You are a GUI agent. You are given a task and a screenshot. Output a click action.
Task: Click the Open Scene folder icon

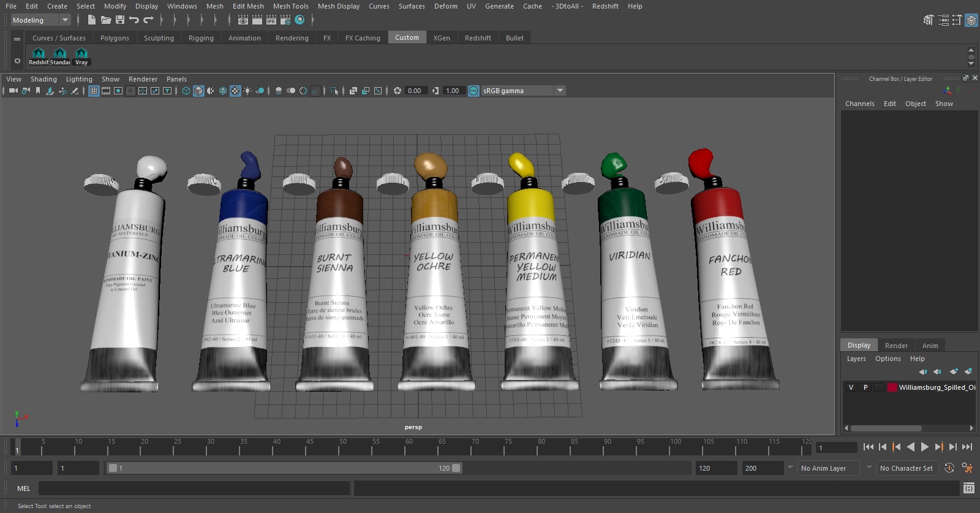(x=105, y=20)
